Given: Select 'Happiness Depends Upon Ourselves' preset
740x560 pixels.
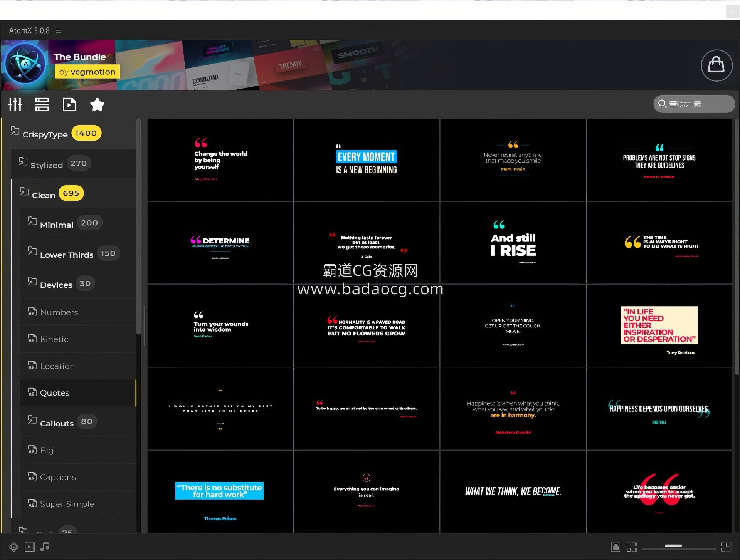Looking at the screenshot, I should point(659,409).
